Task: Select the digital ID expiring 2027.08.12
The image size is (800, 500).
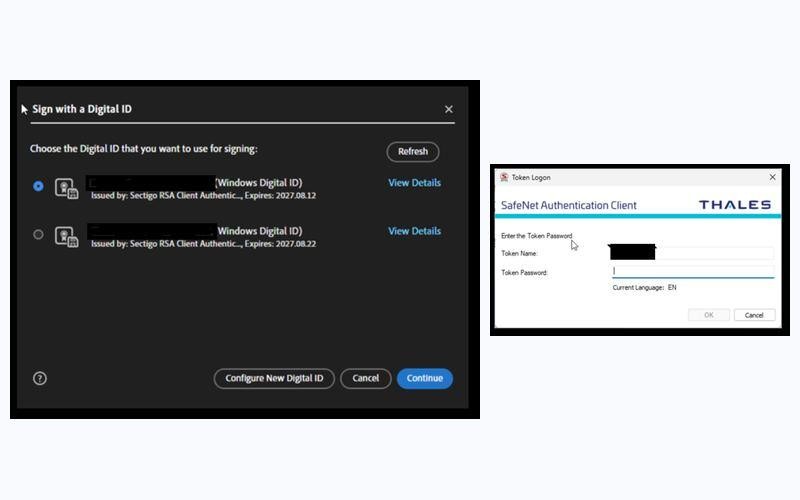Action: point(38,186)
